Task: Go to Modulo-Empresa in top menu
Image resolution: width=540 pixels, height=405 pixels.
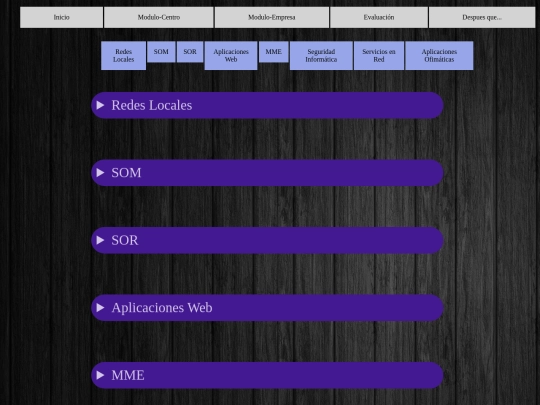Action: (272, 17)
